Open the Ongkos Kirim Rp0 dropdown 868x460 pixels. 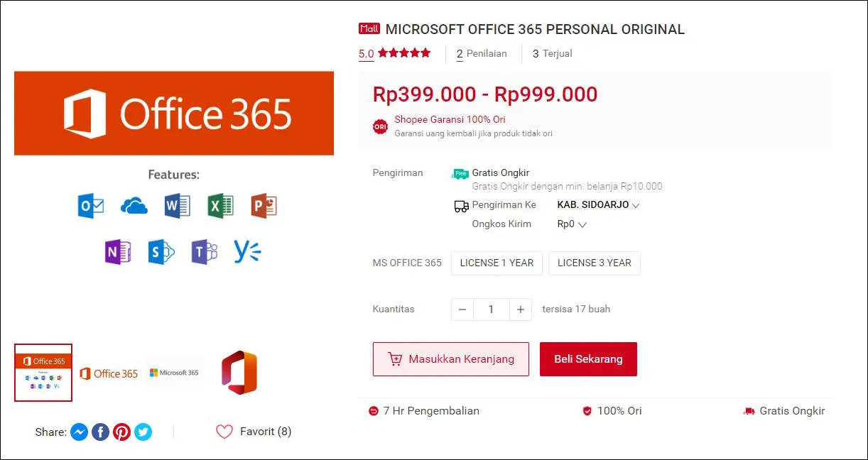coord(571,224)
